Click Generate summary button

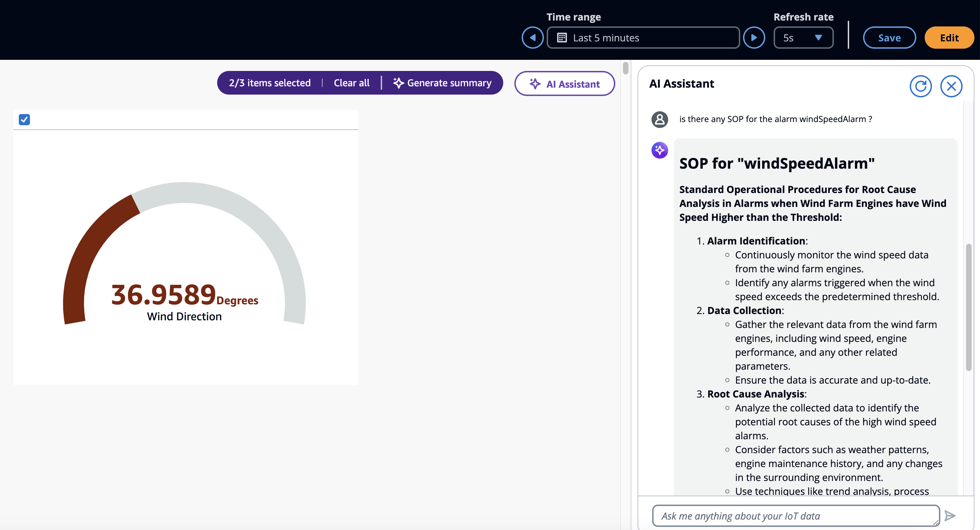pos(449,83)
